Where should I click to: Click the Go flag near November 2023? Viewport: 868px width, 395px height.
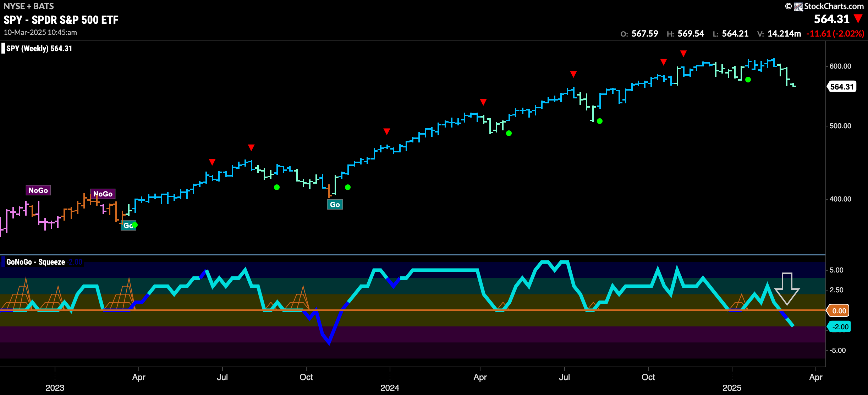(335, 205)
